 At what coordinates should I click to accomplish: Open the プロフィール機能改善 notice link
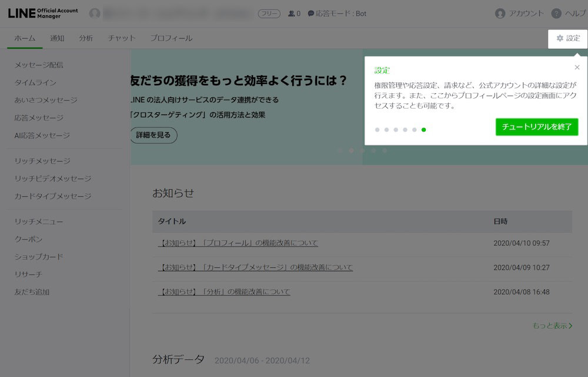point(238,243)
